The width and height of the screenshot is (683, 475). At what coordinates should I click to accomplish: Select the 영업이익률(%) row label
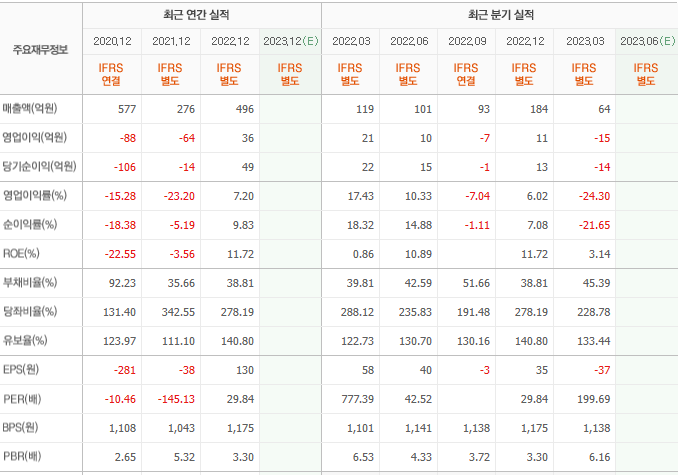pos(34,196)
